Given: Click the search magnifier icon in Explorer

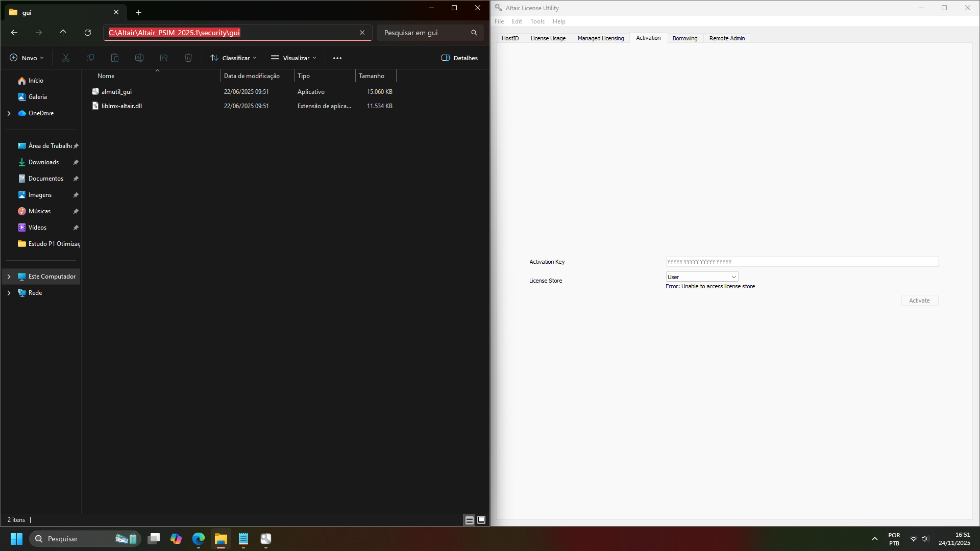Looking at the screenshot, I should point(474,33).
